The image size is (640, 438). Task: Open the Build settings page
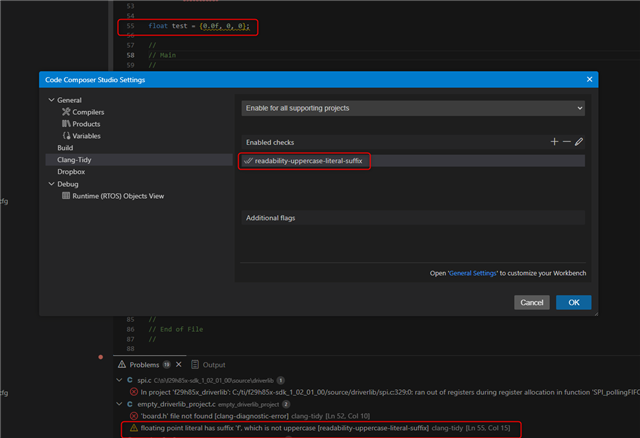coord(65,148)
